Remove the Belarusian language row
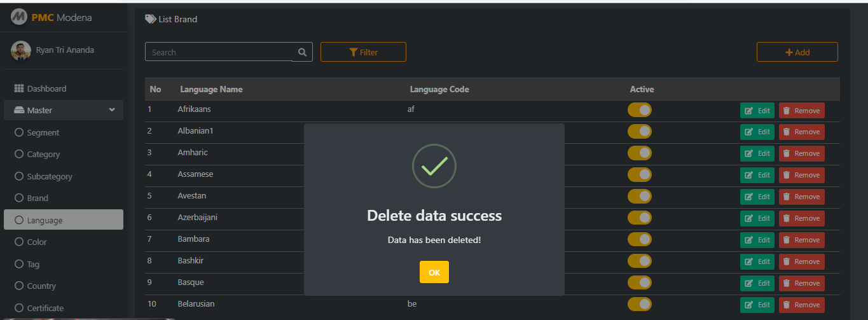Screen dimensions: 868x320 click(x=801, y=305)
